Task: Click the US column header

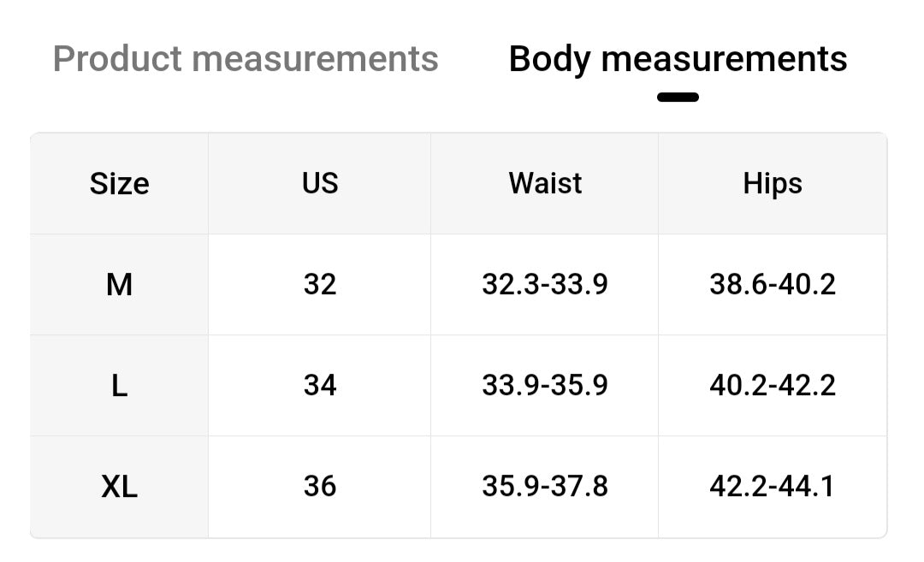Action: pyautogui.click(x=320, y=183)
